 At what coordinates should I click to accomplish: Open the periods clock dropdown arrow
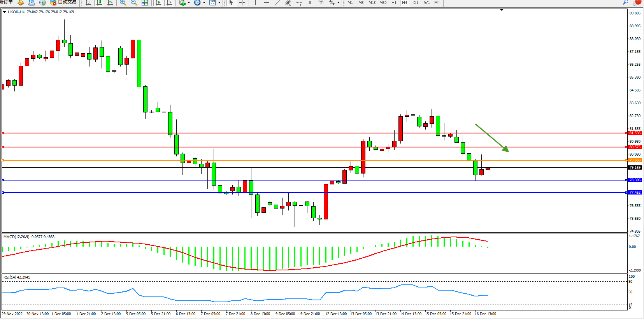[204, 3]
